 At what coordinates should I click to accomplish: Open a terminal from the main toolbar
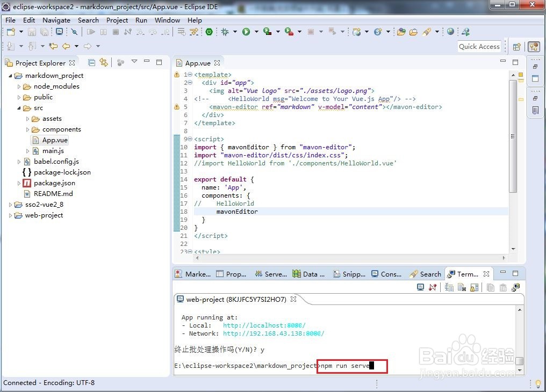(x=60, y=32)
